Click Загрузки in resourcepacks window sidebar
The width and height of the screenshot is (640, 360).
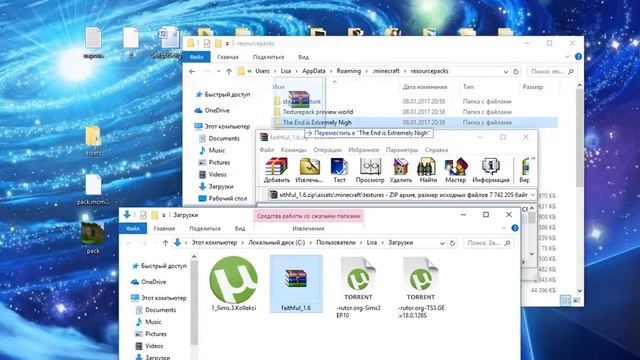click(x=216, y=187)
